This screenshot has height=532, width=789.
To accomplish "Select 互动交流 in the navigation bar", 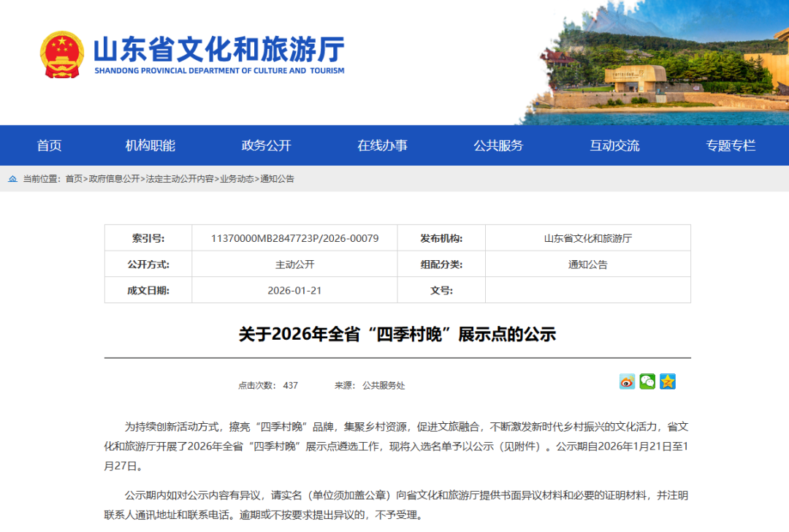I will (x=614, y=145).
